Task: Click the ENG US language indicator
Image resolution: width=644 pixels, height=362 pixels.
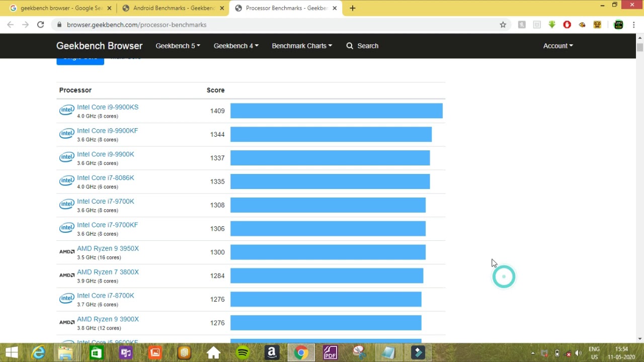Action: tap(594, 353)
